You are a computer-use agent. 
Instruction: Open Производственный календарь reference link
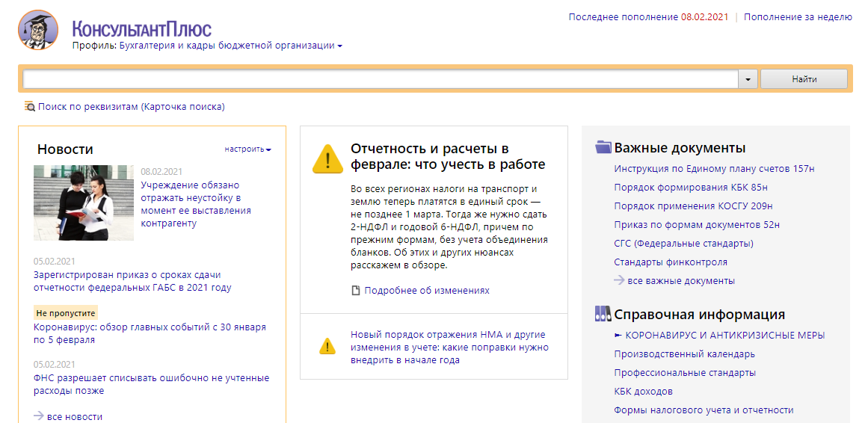684,354
